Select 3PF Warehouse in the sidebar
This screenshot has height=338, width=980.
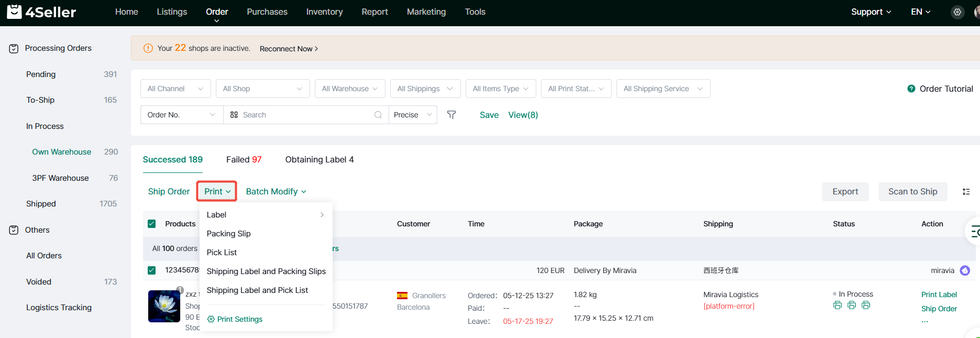point(60,178)
